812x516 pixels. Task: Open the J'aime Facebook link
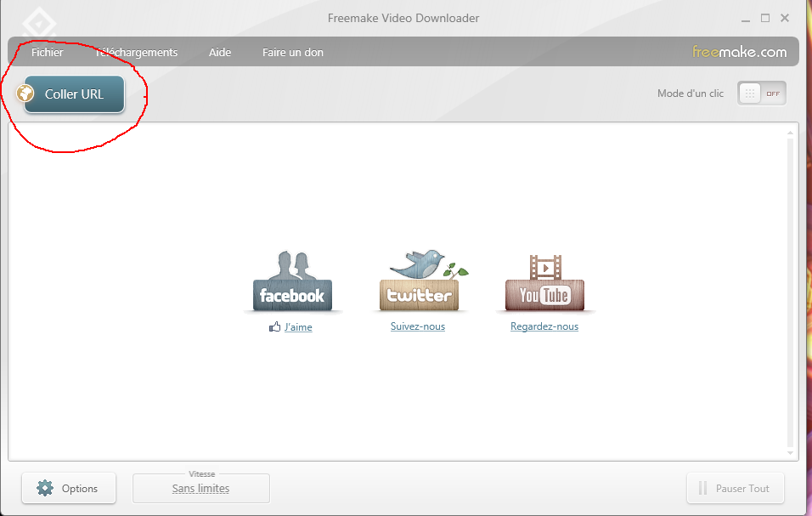tap(298, 327)
